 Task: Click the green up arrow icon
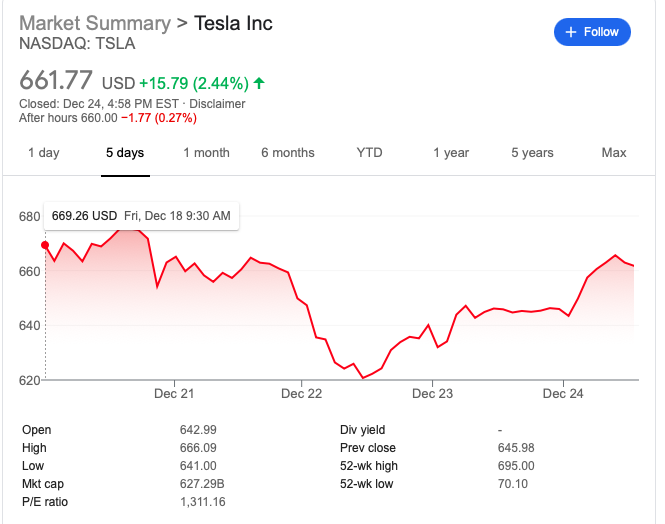click(260, 83)
